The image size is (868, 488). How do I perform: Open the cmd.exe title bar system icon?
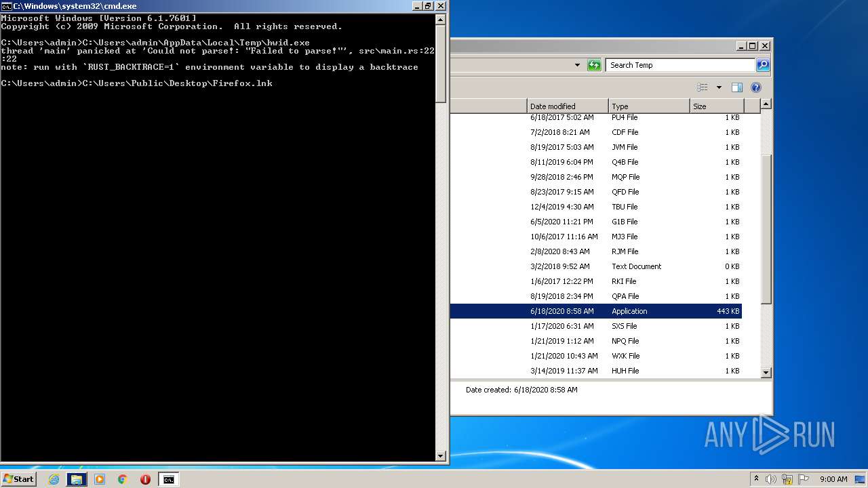click(6, 6)
